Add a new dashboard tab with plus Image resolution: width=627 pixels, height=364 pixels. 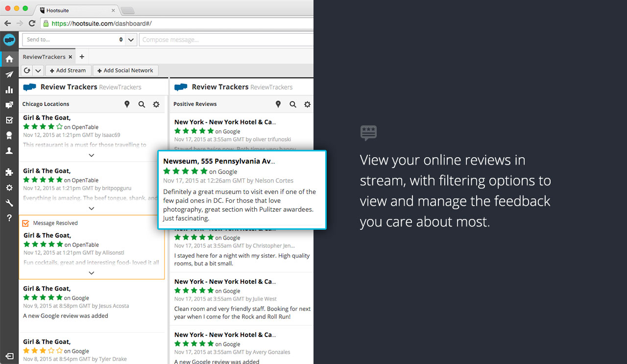82,57
